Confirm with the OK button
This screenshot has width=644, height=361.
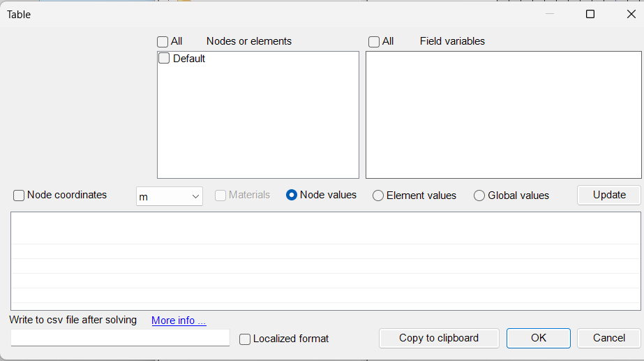click(x=539, y=338)
